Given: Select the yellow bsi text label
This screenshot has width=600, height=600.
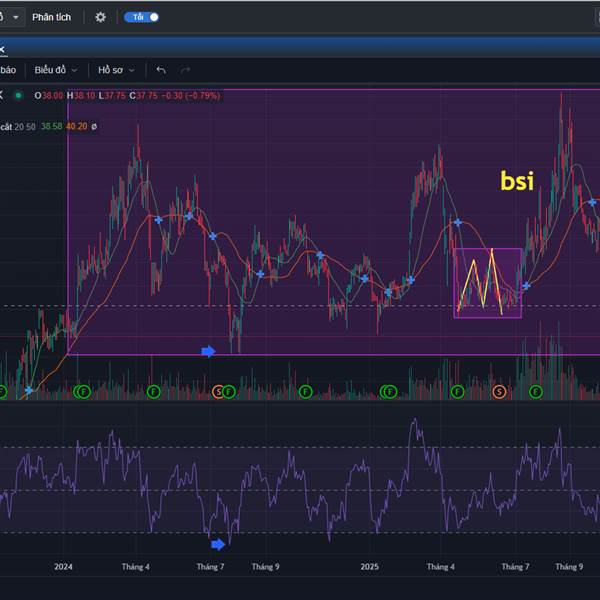Looking at the screenshot, I should tap(517, 181).
